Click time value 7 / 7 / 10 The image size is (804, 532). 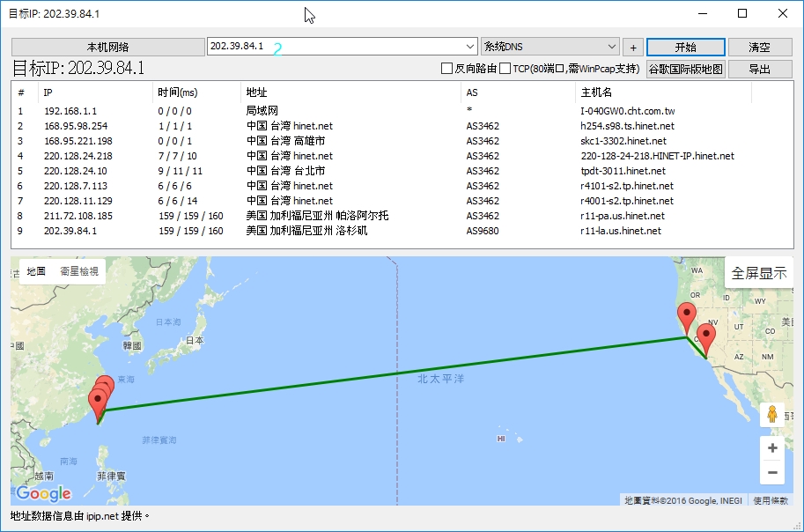pos(177,155)
